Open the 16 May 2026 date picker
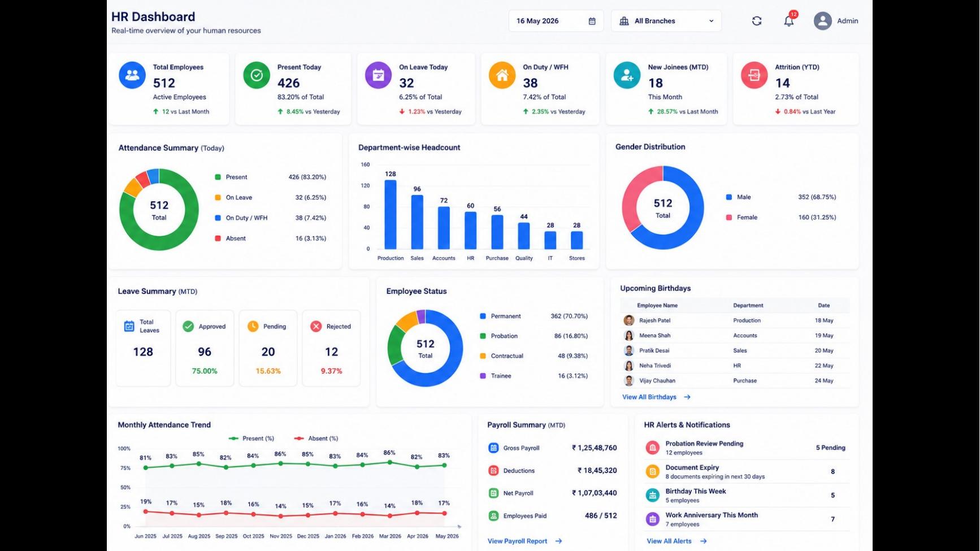The height and width of the screenshot is (551, 980). 556,21
